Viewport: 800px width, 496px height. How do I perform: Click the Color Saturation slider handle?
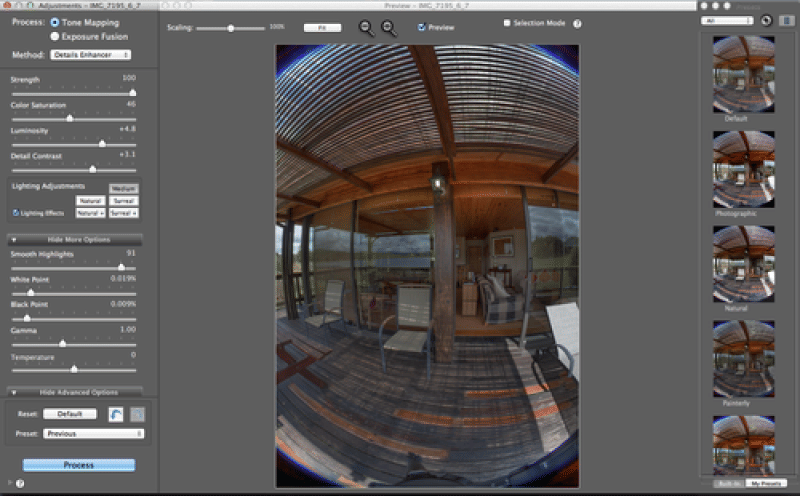pyautogui.click(x=69, y=118)
